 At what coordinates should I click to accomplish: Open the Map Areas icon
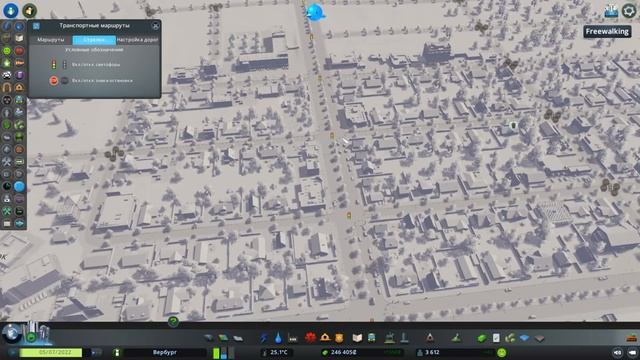(x=524, y=338)
